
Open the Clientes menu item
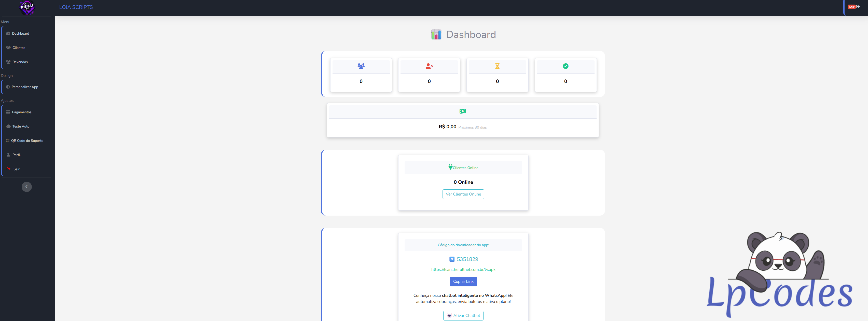pyautogui.click(x=19, y=48)
